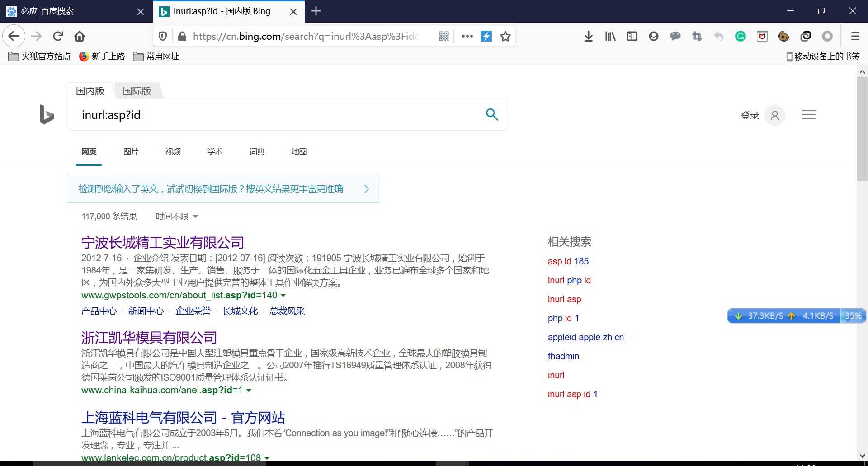
Task: Click the vertical page scrollbar thumb
Action: tap(862, 129)
